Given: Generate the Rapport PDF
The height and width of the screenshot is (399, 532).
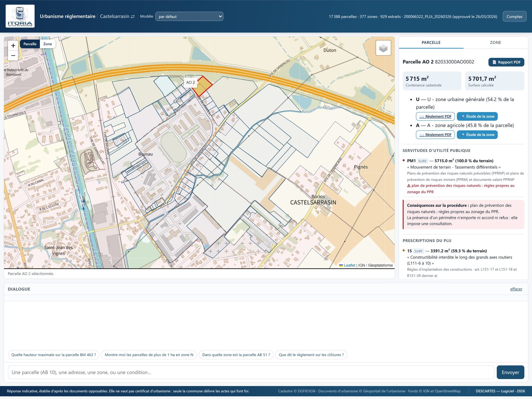Looking at the screenshot, I should click(x=506, y=62).
